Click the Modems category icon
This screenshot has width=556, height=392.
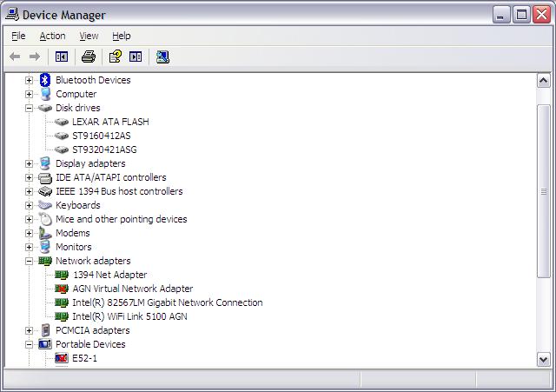click(45, 233)
